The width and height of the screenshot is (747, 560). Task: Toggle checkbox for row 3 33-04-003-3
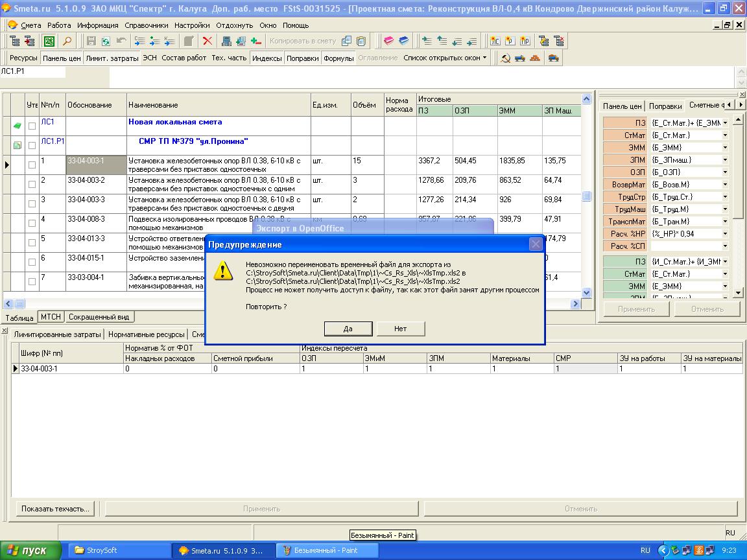[32, 204]
